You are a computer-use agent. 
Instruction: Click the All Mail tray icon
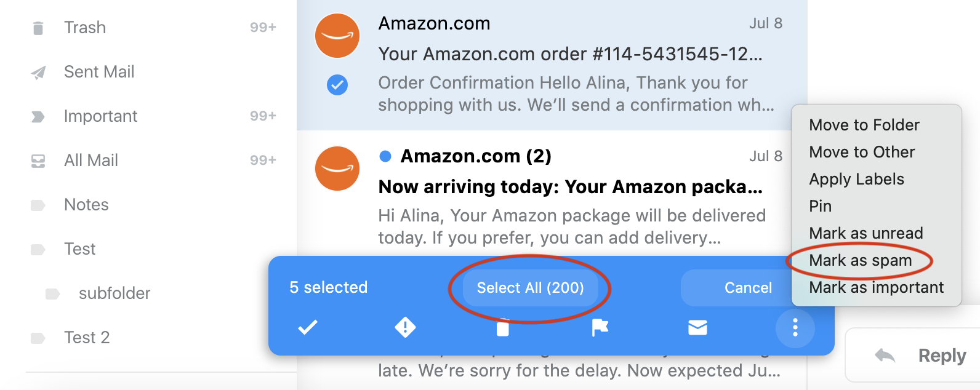(x=38, y=161)
